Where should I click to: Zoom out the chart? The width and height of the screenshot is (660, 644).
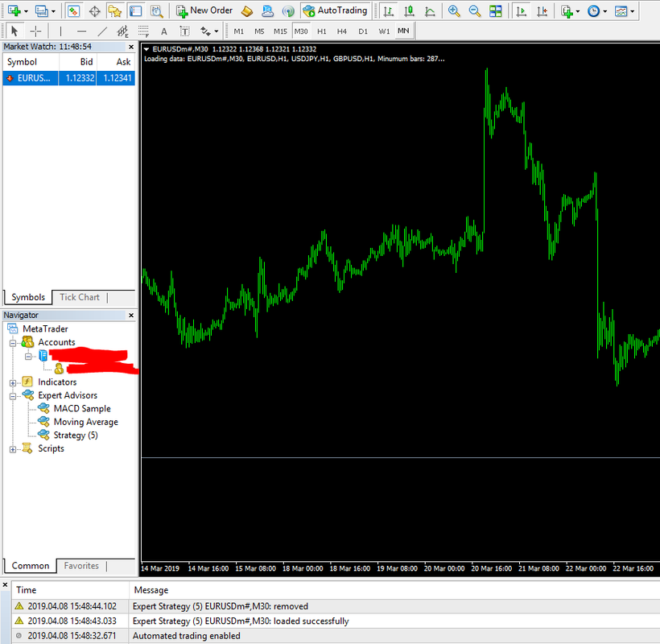pyautogui.click(x=475, y=11)
